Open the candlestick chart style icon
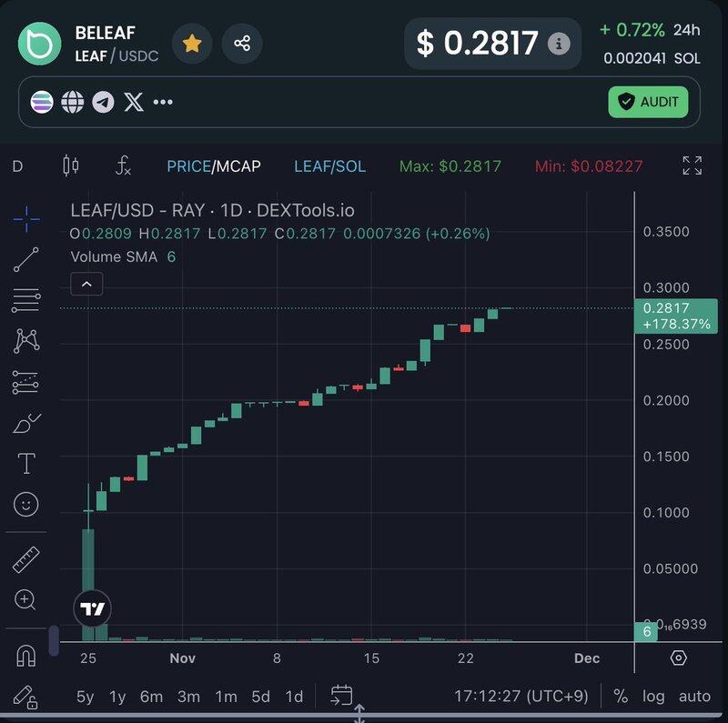Viewport: 728px width, 723px height. [70, 166]
